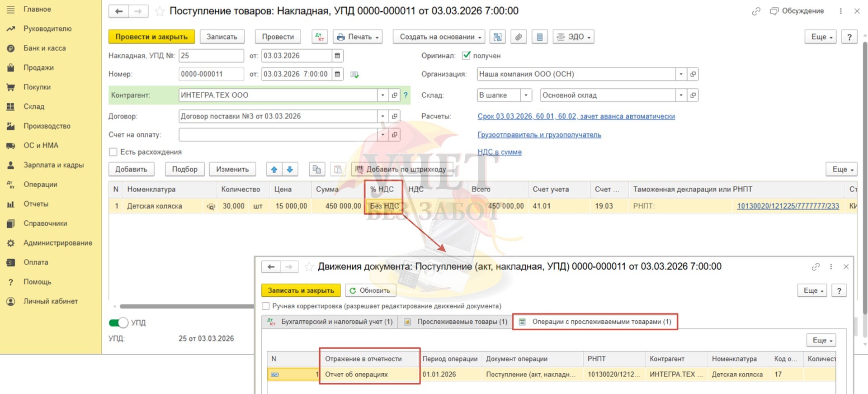The width and height of the screenshot is (868, 394).
Task: Click the Дт/Кт document movements icon
Action: pyautogui.click(x=320, y=37)
